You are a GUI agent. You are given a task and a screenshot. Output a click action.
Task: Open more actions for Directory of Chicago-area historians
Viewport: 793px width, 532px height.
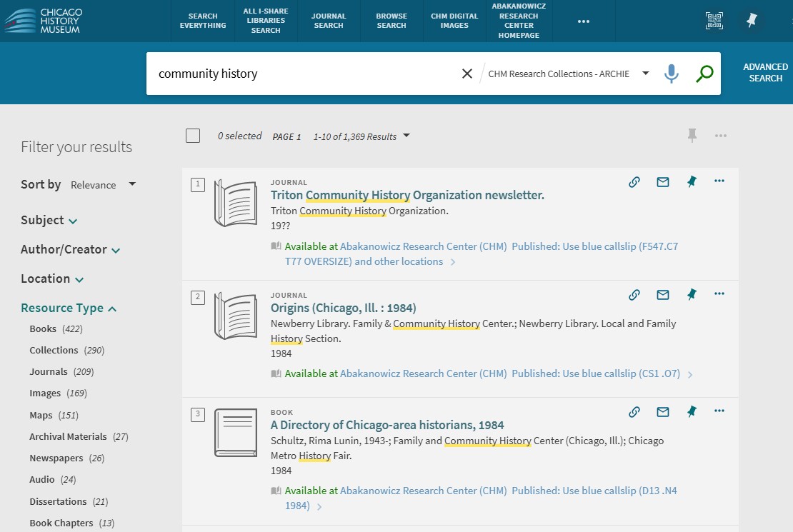719,411
